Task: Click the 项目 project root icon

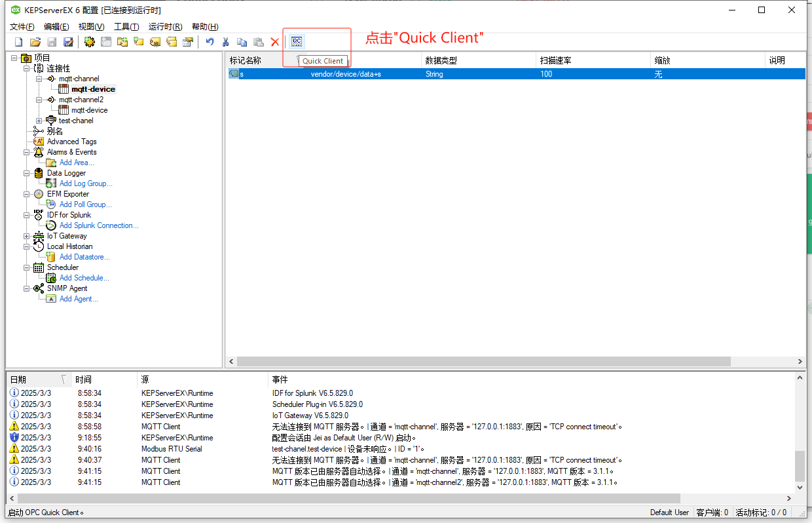Action: pyautogui.click(x=26, y=58)
